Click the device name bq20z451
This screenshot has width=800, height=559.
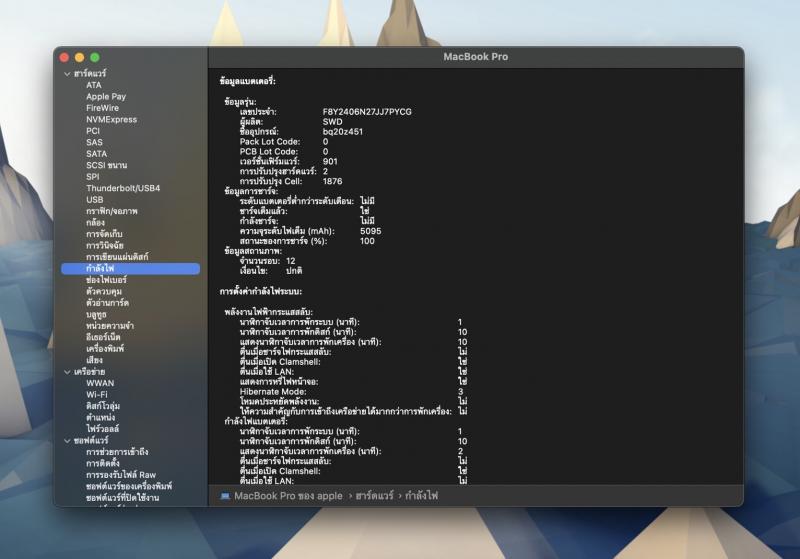point(343,132)
